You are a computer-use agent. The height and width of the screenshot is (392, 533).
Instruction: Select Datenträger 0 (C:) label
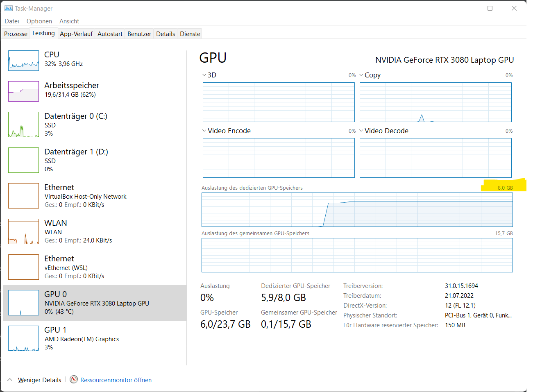click(76, 116)
